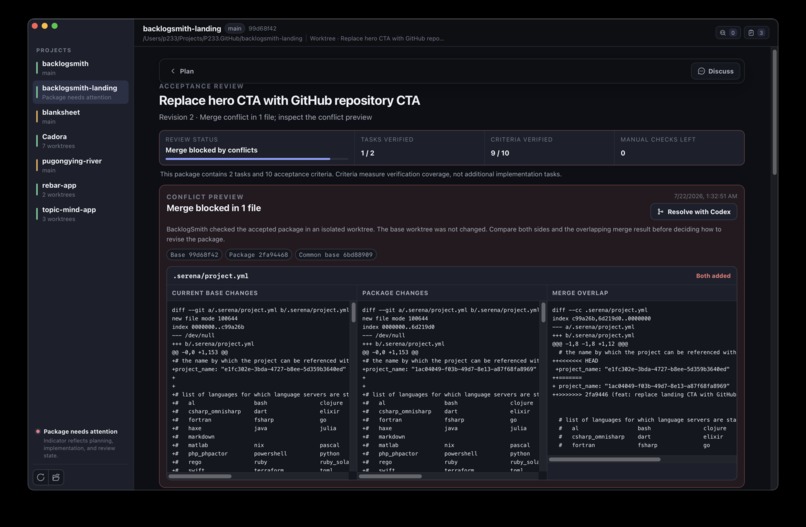This screenshot has width=806, height=527.
Task: Click the Merge Overlap horizontal scrollbar
Action: [604, 459]
